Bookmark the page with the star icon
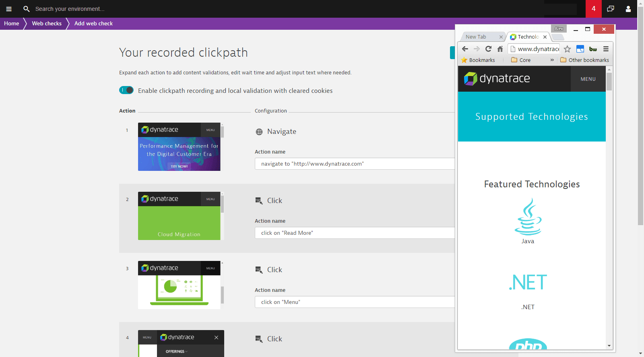The image size is (644, 357). (x=567, y=49)
